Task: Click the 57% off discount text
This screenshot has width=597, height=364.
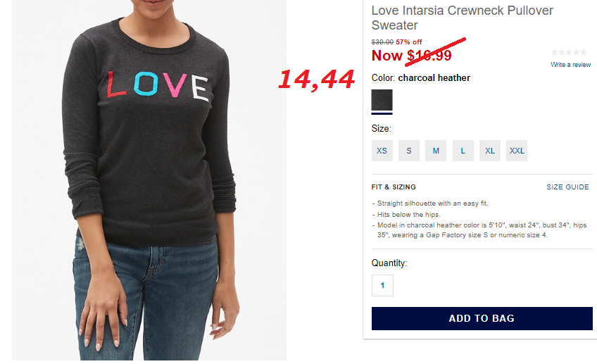Action: tap(409, 42)
